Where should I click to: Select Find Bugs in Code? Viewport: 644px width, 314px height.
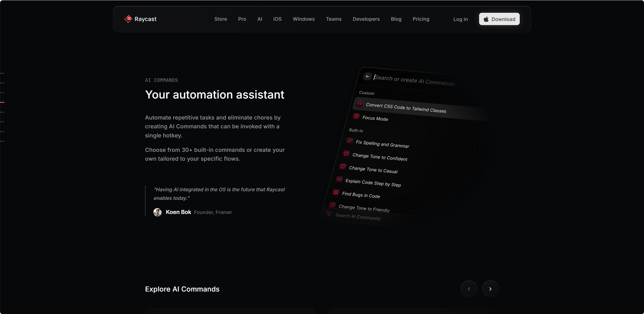point(361,195)
